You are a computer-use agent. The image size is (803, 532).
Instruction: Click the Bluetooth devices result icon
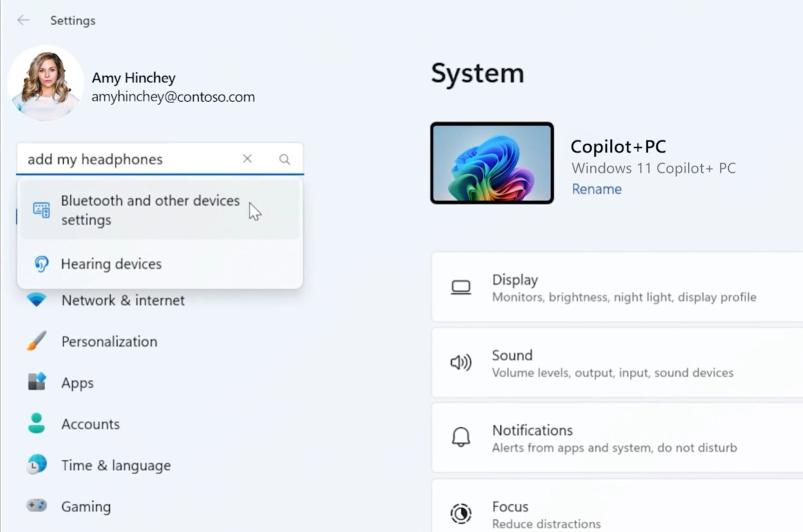[42, 210]
